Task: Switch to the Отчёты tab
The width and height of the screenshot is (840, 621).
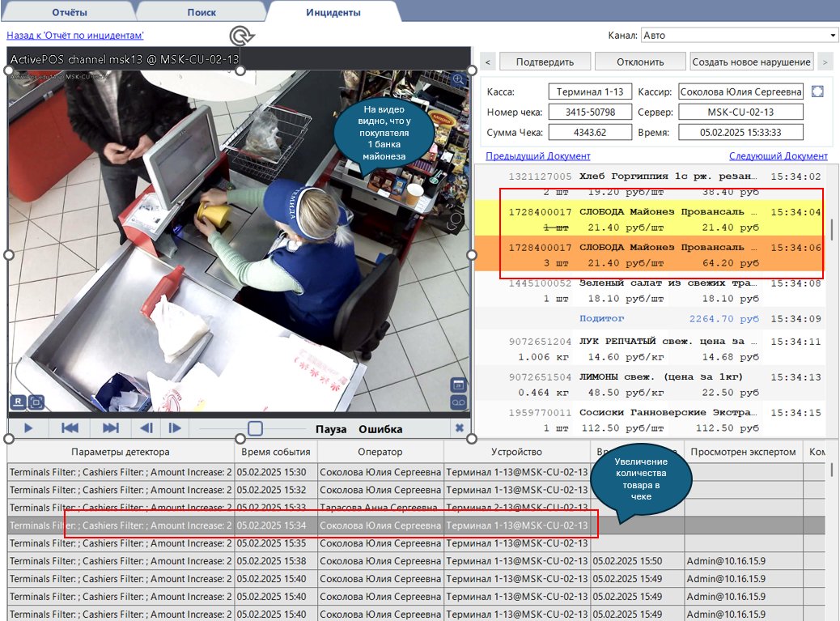Action: 70,13
